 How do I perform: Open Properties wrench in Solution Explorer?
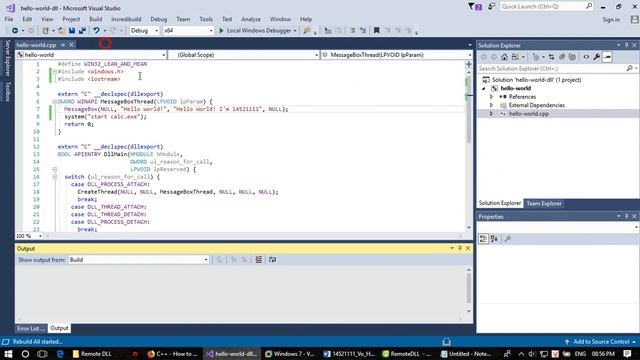click(597, 57)
